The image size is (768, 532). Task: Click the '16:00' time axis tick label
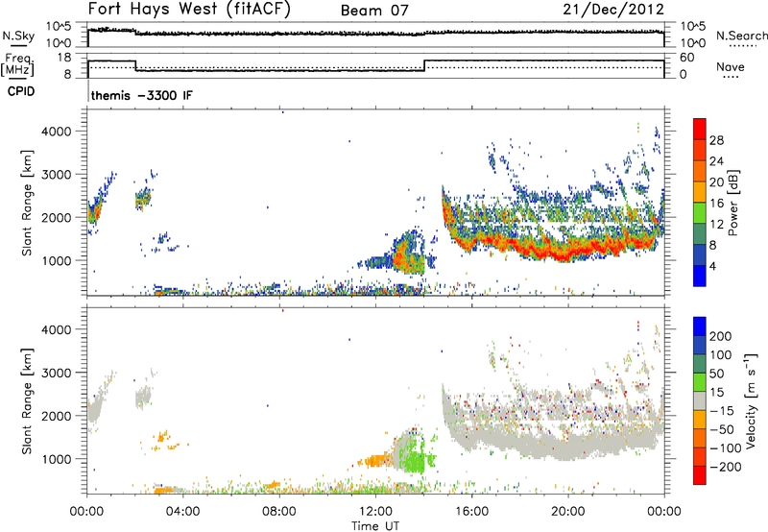point(471,512)
